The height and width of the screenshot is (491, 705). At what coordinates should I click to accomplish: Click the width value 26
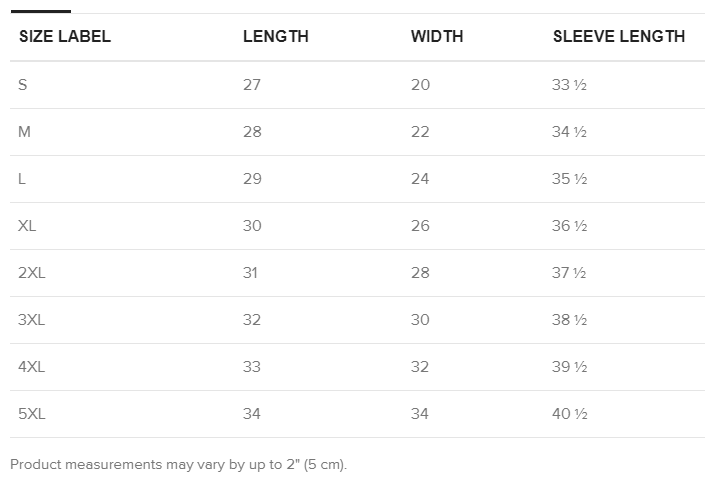pyautogui.click(x=420, y=226)
